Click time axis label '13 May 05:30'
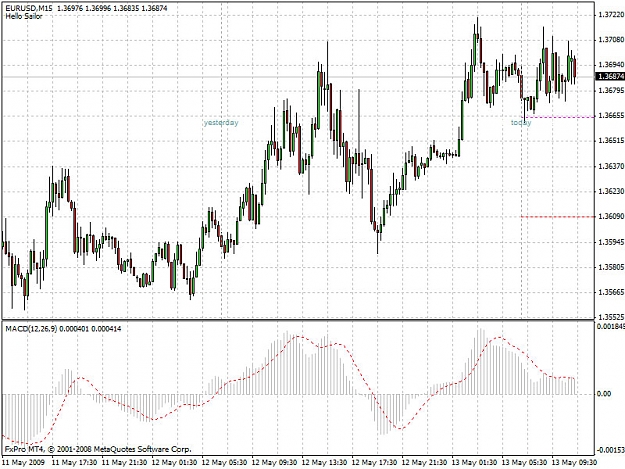The height and width of the screenshot is (469, 625). point(524,463)
